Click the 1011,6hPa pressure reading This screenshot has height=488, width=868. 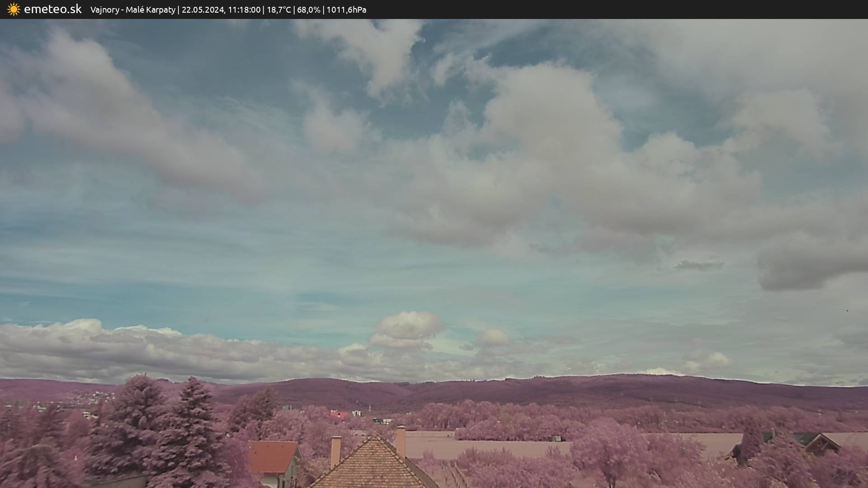[346, 10]
